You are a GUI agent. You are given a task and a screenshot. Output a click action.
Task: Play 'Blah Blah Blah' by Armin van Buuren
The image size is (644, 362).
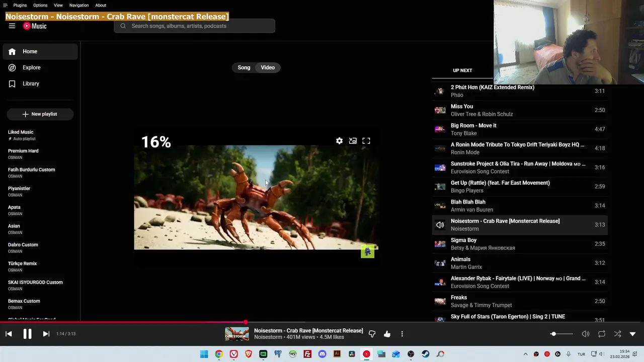pyautogui.click(x=520, y=206)
